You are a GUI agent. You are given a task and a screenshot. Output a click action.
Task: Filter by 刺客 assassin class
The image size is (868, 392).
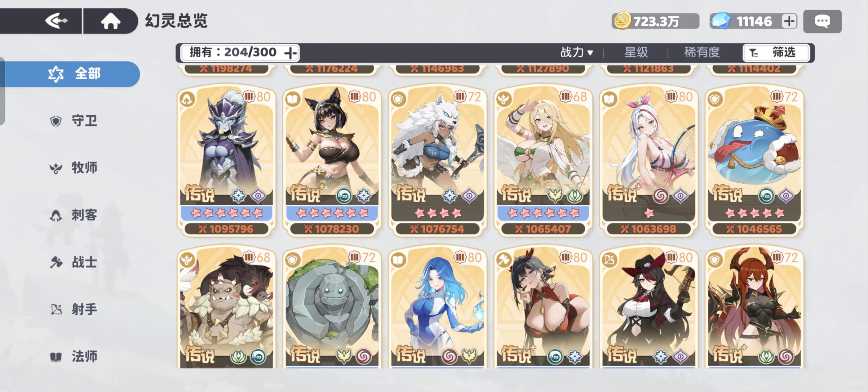click(x=73, y=215)
